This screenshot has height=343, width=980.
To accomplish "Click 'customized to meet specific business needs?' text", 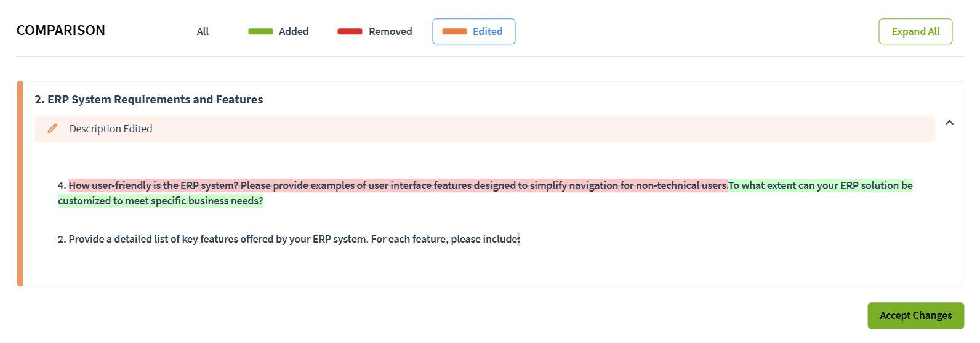I will coord(161,201).
